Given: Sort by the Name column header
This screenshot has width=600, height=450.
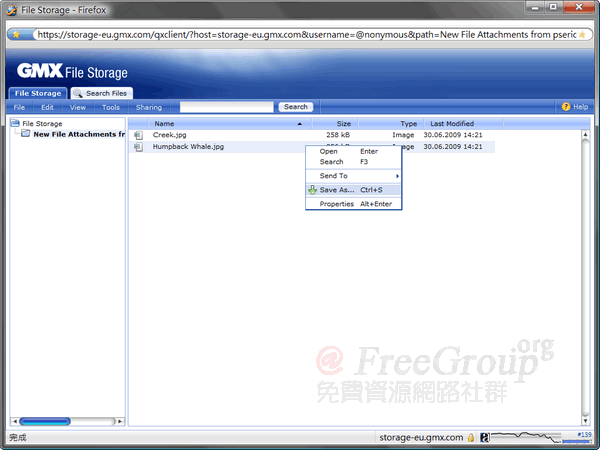Looking at the screenshot, I should (228, 124).
